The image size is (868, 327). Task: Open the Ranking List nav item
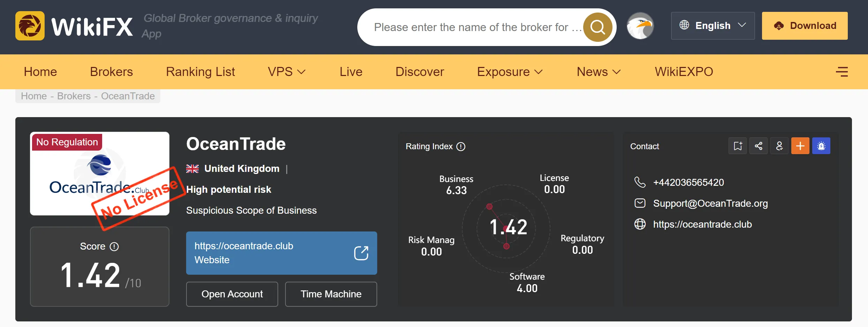pos(200,72)
